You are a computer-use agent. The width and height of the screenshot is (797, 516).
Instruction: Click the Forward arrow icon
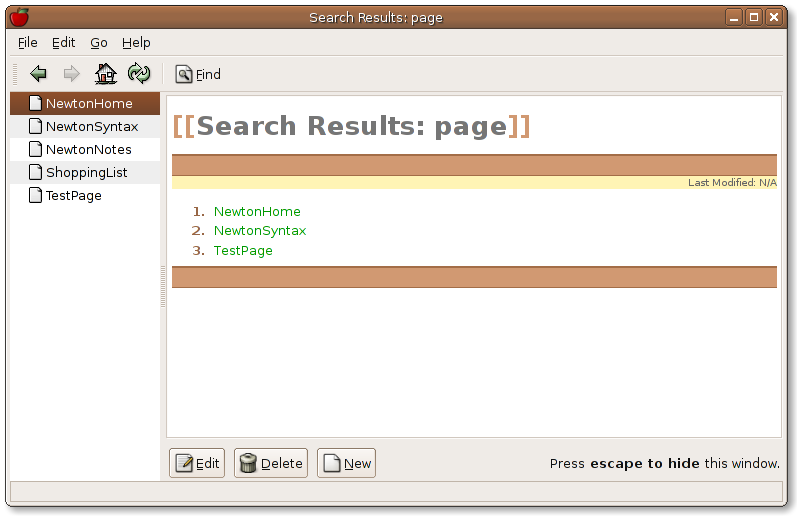pyautogui.click(x=71, y=73)
